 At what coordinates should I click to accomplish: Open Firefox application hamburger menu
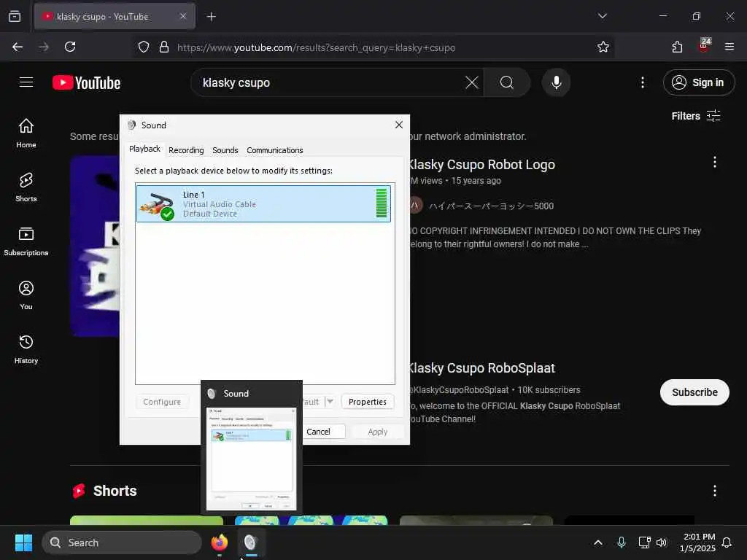click(x=729, y=47)
